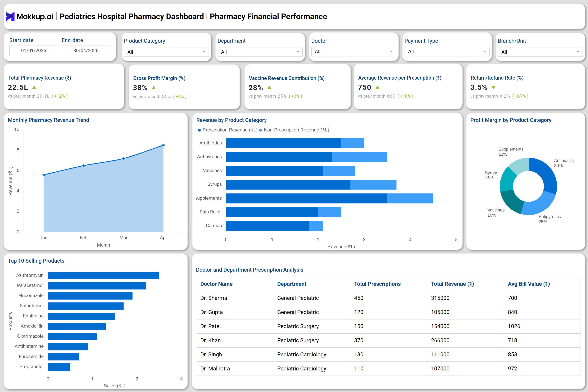
Task: Click the Vaccines prescription revenue bar
Action: click(275, 171)
